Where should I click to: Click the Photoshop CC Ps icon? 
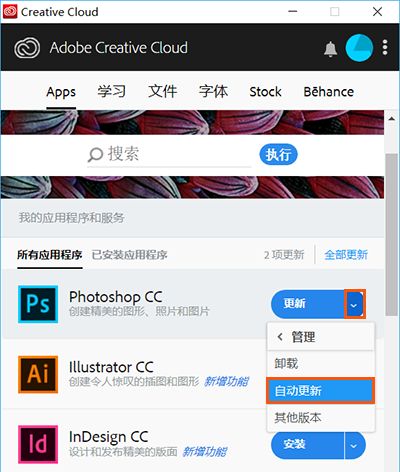[x=38, y=304]
